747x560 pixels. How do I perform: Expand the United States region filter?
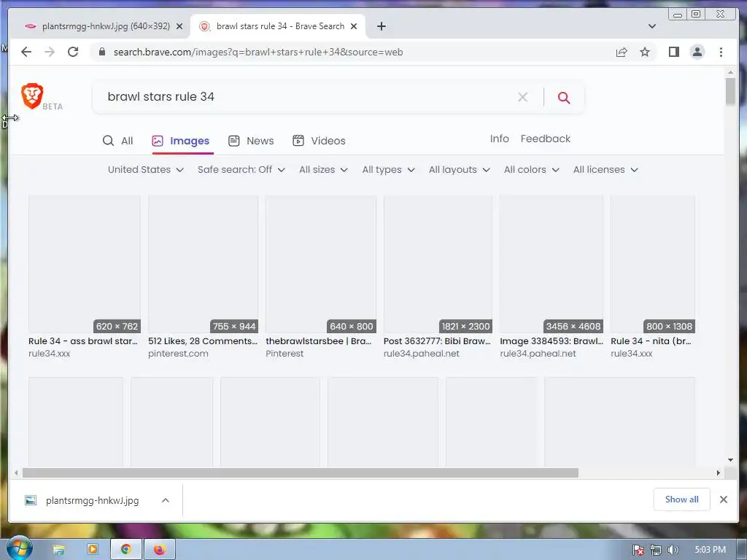pos(146,169)
